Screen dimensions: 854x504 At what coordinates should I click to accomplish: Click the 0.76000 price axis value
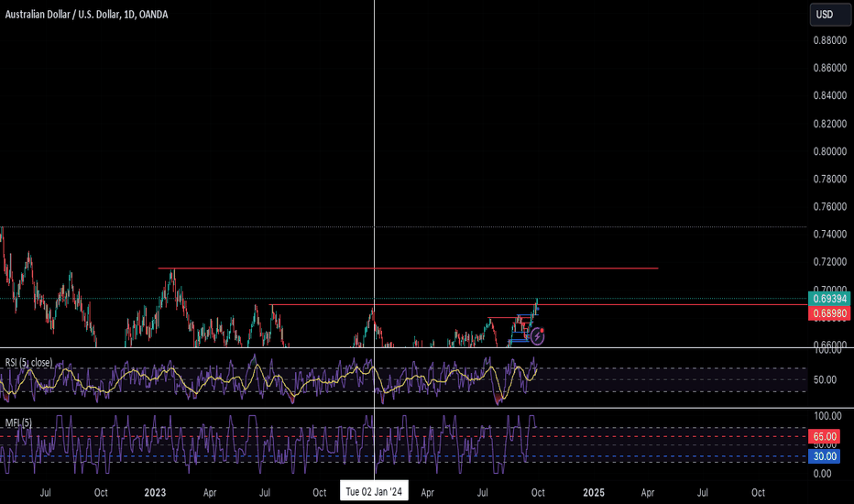(830, 206)
